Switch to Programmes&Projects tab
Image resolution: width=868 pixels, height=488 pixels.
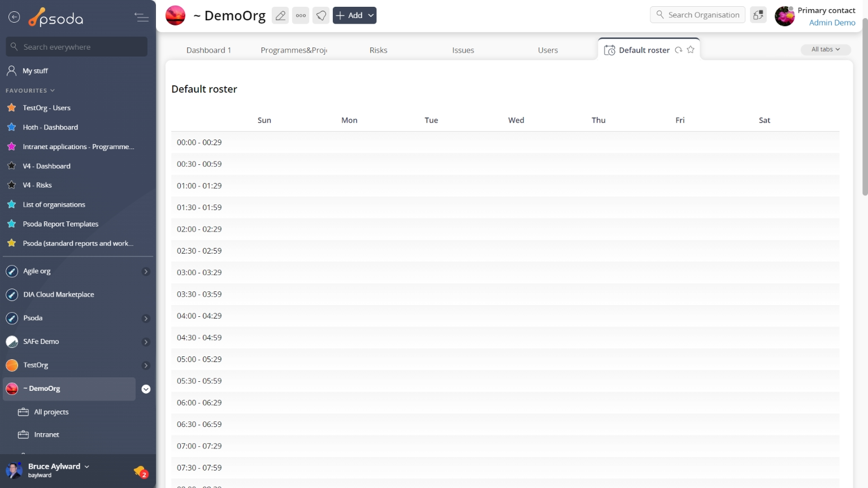coord(294,50)
